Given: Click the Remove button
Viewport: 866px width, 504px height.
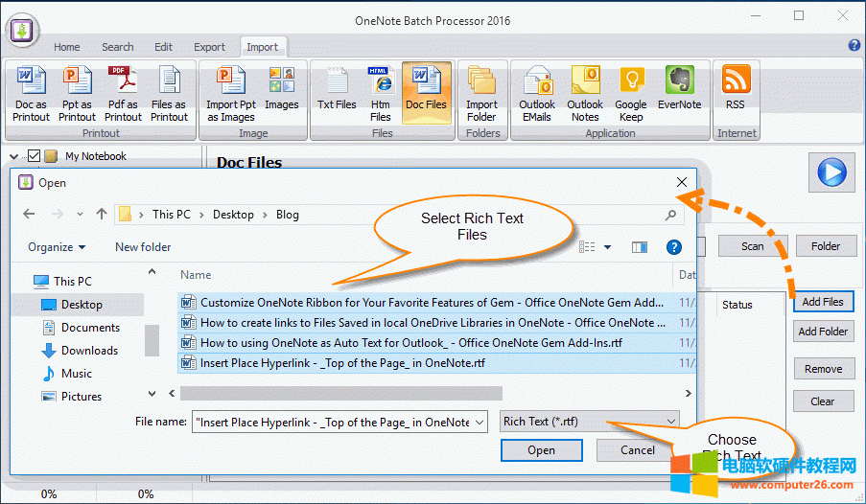Looking at the screenshot, I should pyautogui.click(x=824, y=369).
